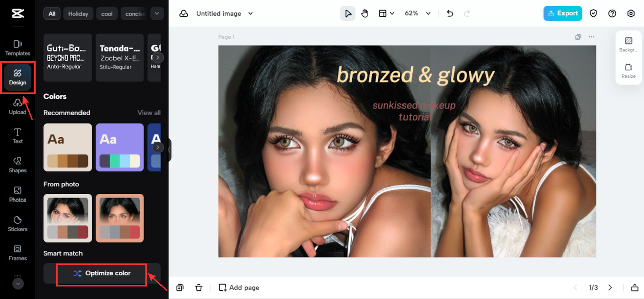Screen dimensions: 644x299
Task: Open View all recommended colors
Action: (x=149, y=113)
